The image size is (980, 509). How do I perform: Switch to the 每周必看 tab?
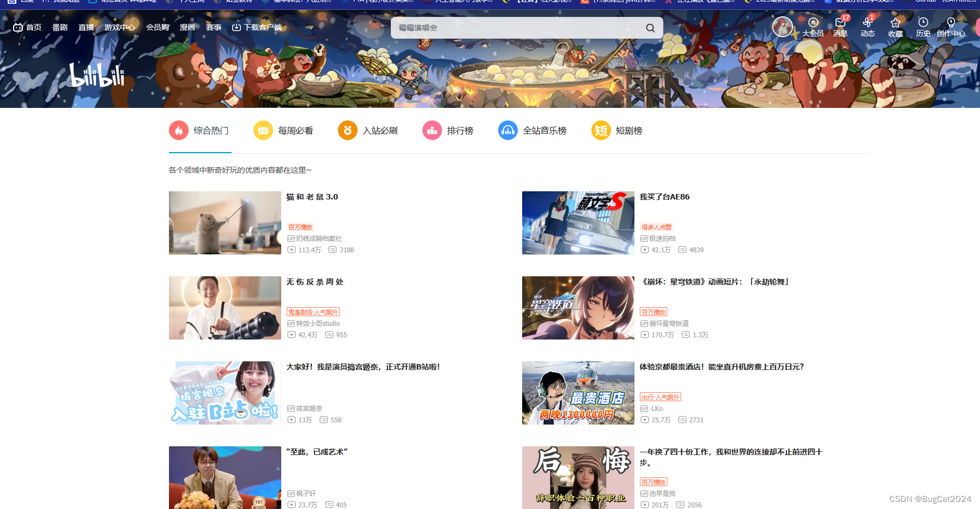point(284,130)
